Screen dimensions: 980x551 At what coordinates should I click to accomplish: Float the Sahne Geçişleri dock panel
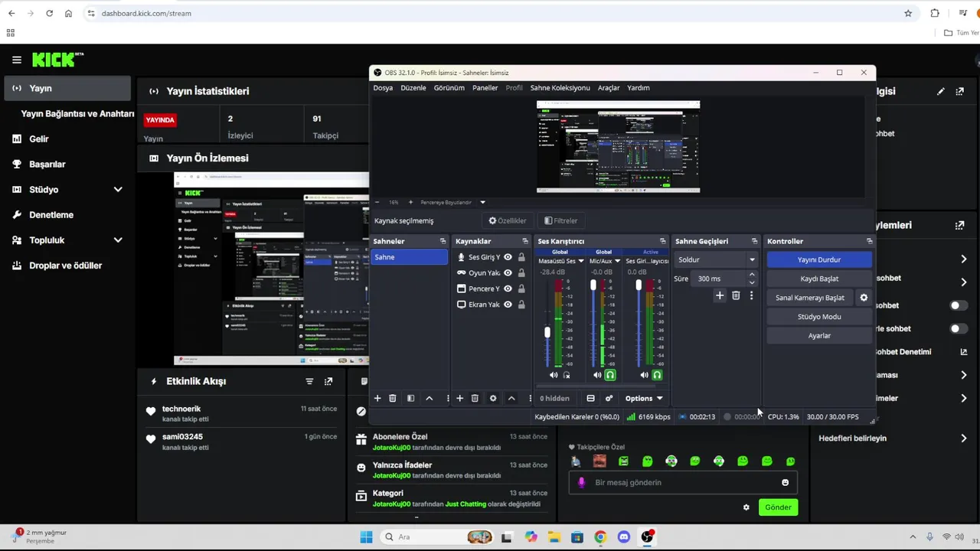754,241
